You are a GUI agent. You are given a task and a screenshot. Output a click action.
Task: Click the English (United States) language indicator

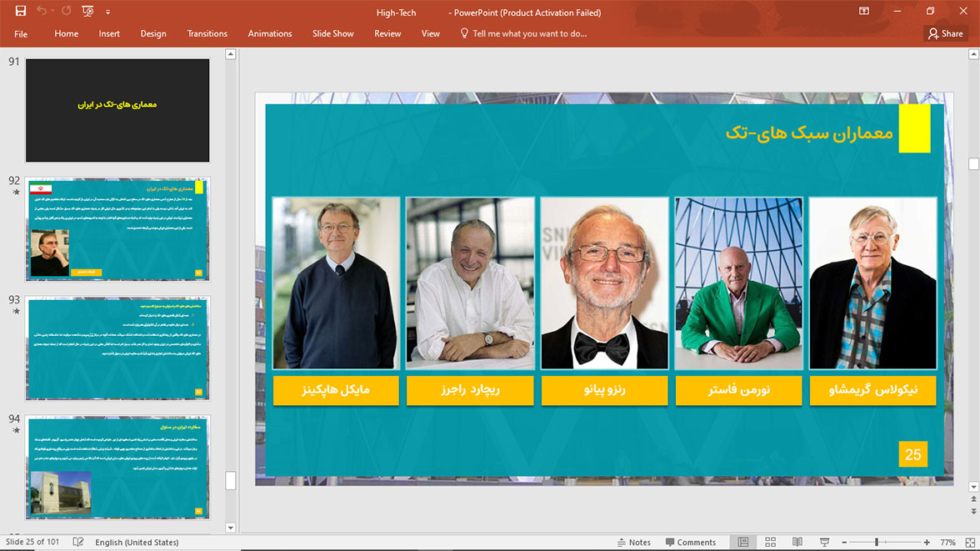coord(137,542)
